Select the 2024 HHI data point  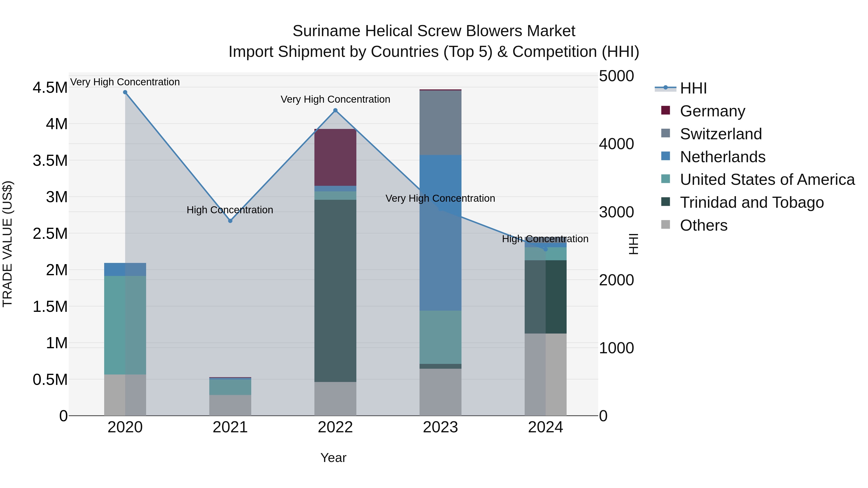pyautogui.click(x=546, y=249)
